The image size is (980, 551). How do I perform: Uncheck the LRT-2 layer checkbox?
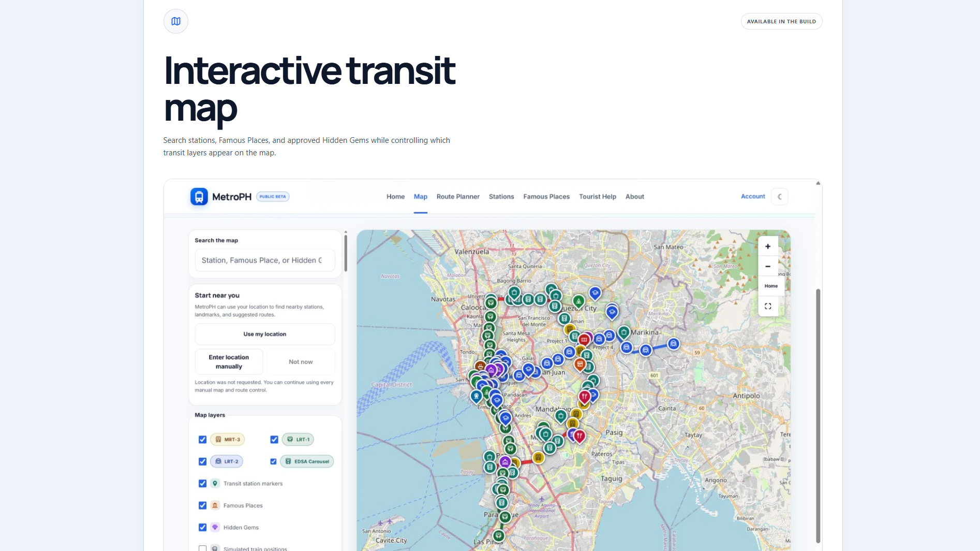click(203, 461)
